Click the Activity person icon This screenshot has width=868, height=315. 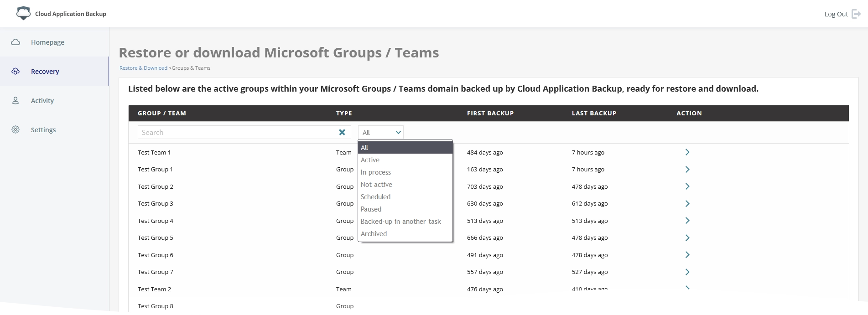point(16,100)
